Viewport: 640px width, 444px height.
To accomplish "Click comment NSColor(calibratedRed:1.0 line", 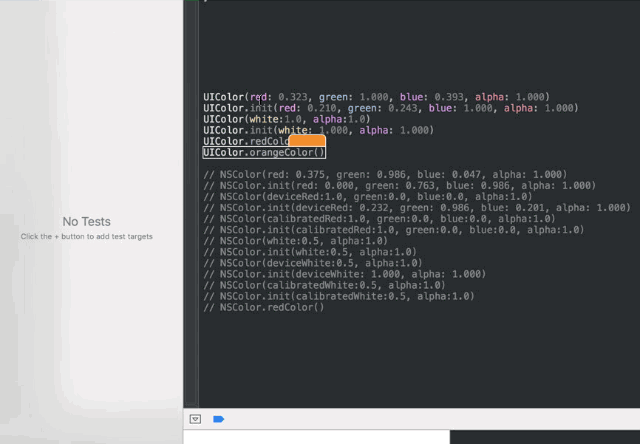I will tap(379, 219).
